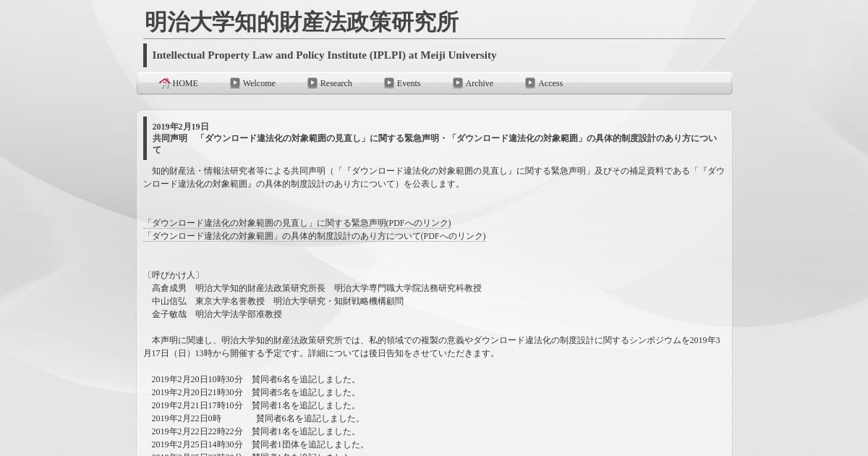Open the Events menu item
Screen dimensions: 868x456
click(402, 83)
